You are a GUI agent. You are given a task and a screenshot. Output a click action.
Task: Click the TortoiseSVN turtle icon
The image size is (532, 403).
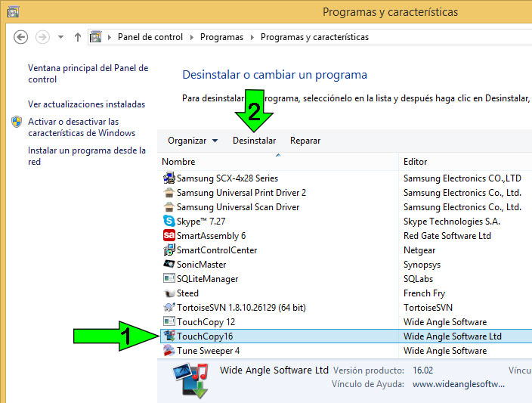pos(169,307)
